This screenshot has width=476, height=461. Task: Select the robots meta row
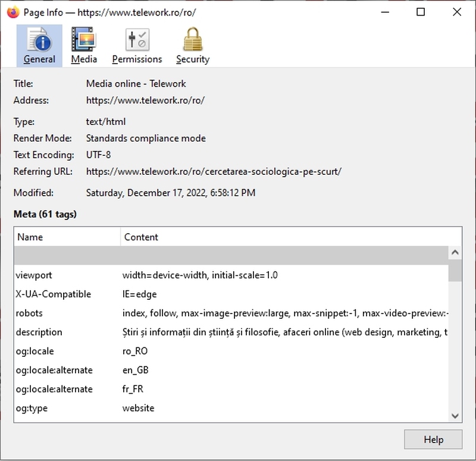231,313
